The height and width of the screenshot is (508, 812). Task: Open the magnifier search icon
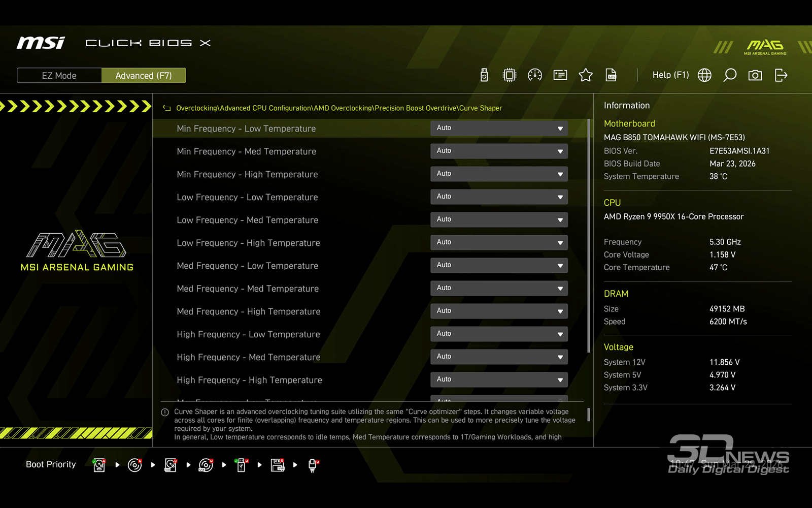[x=730, y=75]
